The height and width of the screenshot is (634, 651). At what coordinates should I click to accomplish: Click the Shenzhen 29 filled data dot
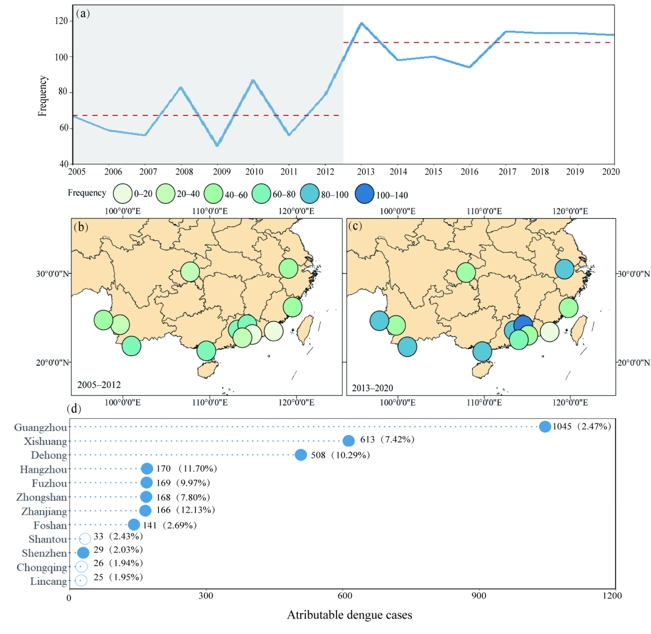point(83,553)
